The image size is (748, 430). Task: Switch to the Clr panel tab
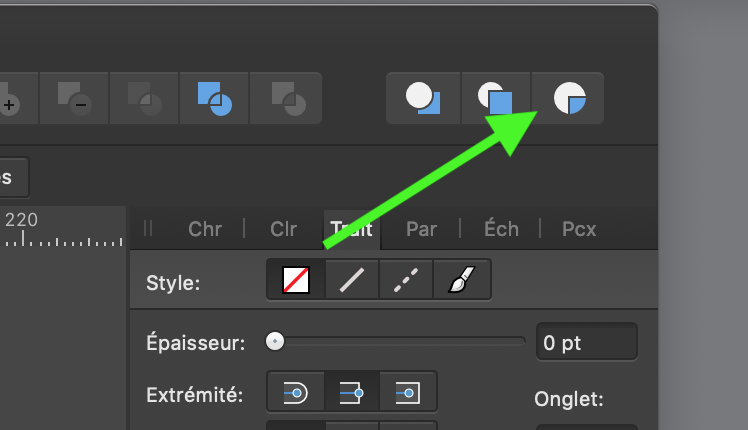point(283,229)
